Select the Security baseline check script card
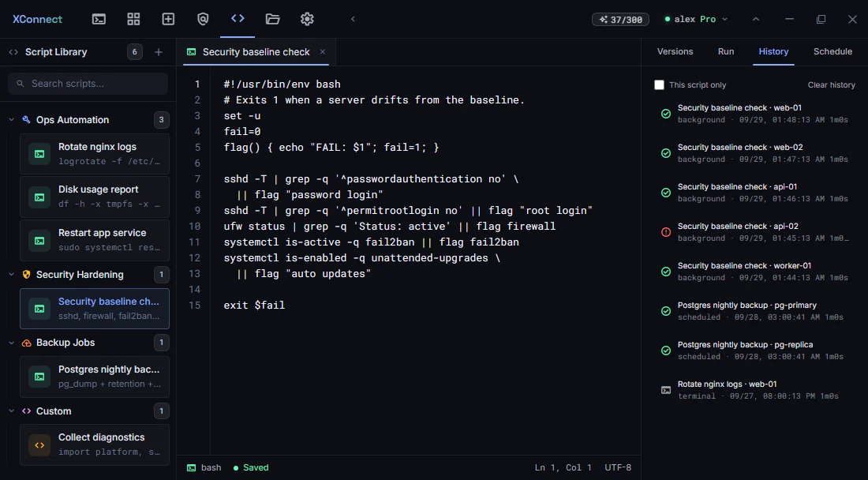Image resolution: width=868 pixels, height=480 pixels. click(x=95, y=309)
